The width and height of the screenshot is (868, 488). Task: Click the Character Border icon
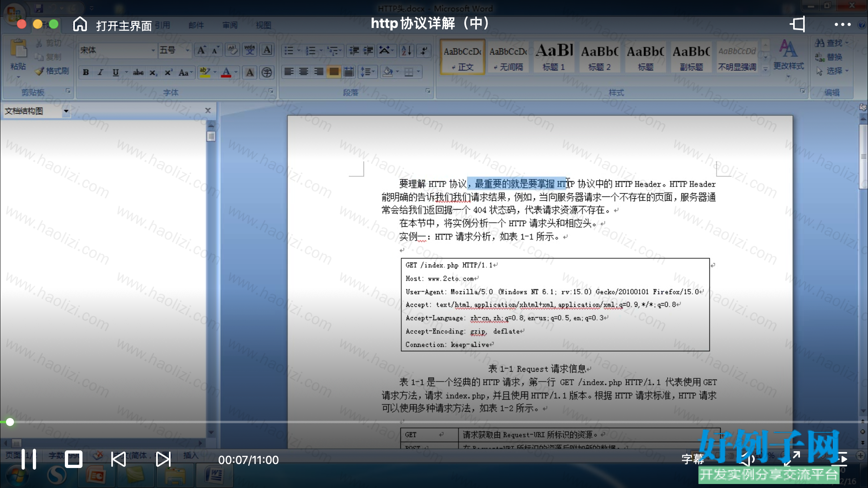pyautogui.click(x=267, y=50)
